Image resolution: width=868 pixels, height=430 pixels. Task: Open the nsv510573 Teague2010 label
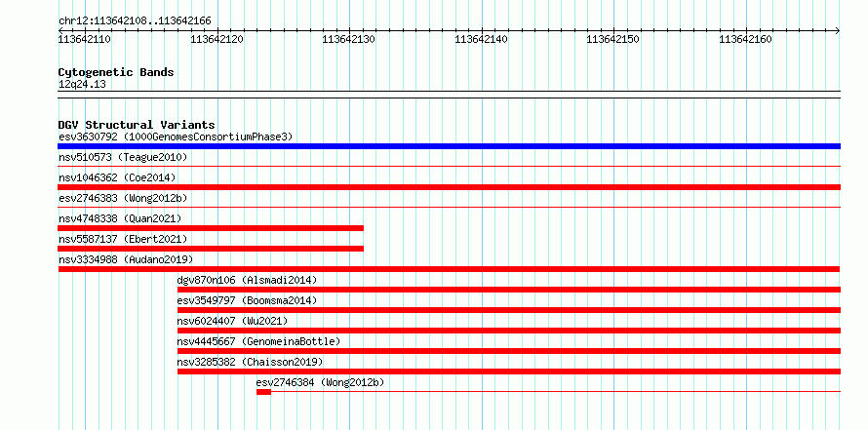coord(123,157)
